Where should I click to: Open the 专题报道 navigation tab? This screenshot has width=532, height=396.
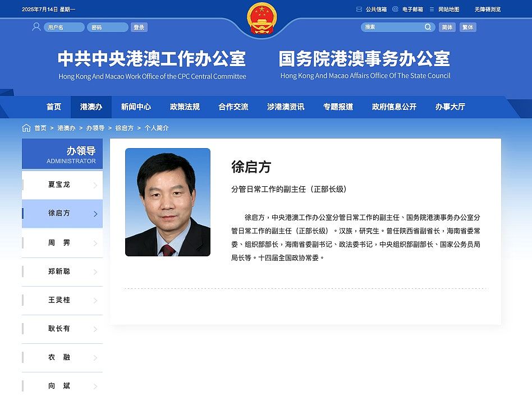[x=338, y=107]
